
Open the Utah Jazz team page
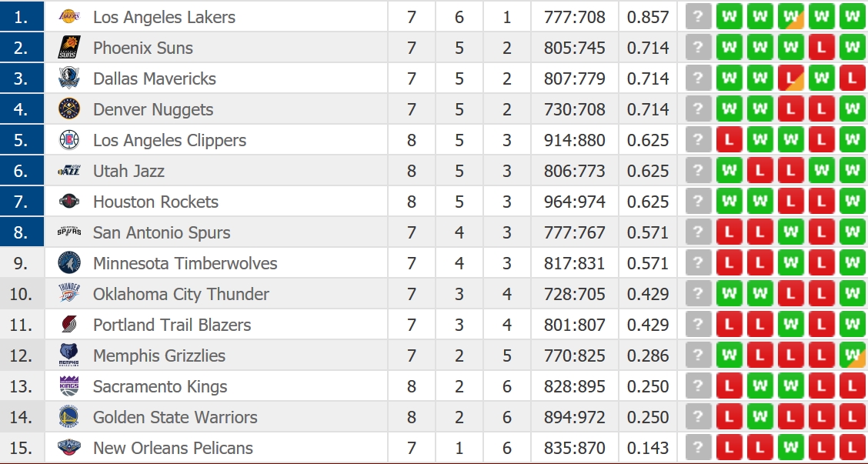(x=129, y=171)
